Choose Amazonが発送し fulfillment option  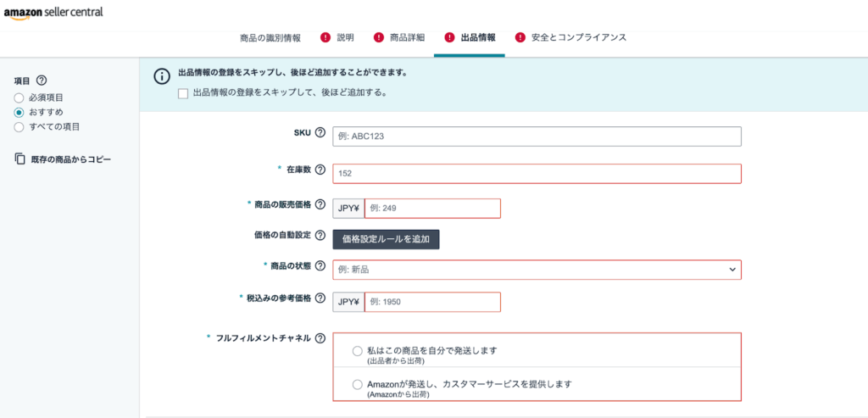(x=357, y=384)
